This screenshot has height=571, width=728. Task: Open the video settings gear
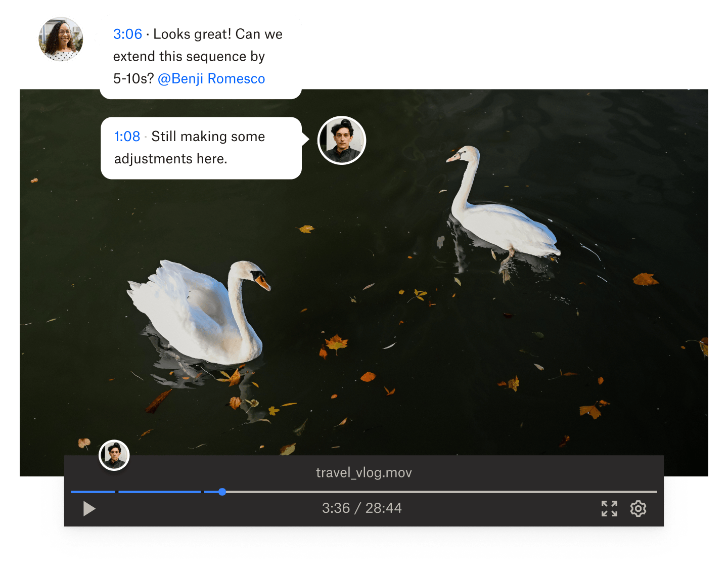pos(638,508)
